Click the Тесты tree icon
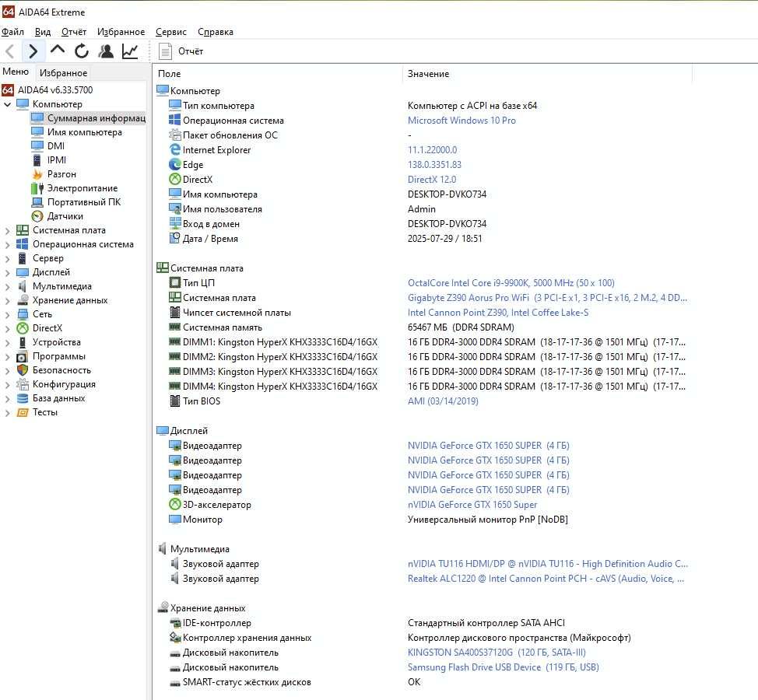 coord(23,412)
